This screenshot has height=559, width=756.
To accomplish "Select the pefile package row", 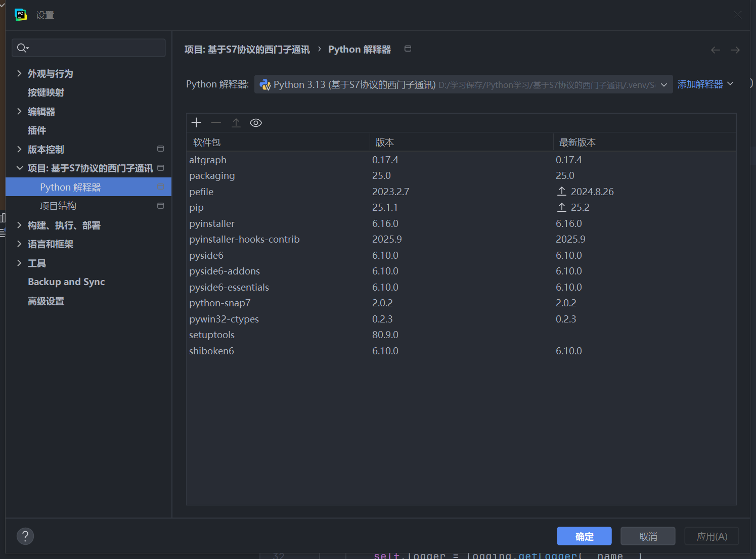I will coord(461,192).
